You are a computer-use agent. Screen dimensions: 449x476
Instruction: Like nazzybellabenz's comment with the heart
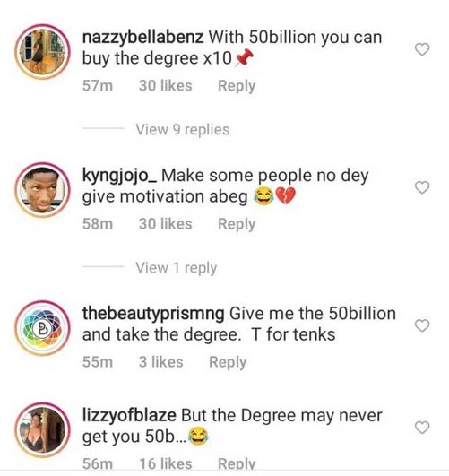pos(422,49)
